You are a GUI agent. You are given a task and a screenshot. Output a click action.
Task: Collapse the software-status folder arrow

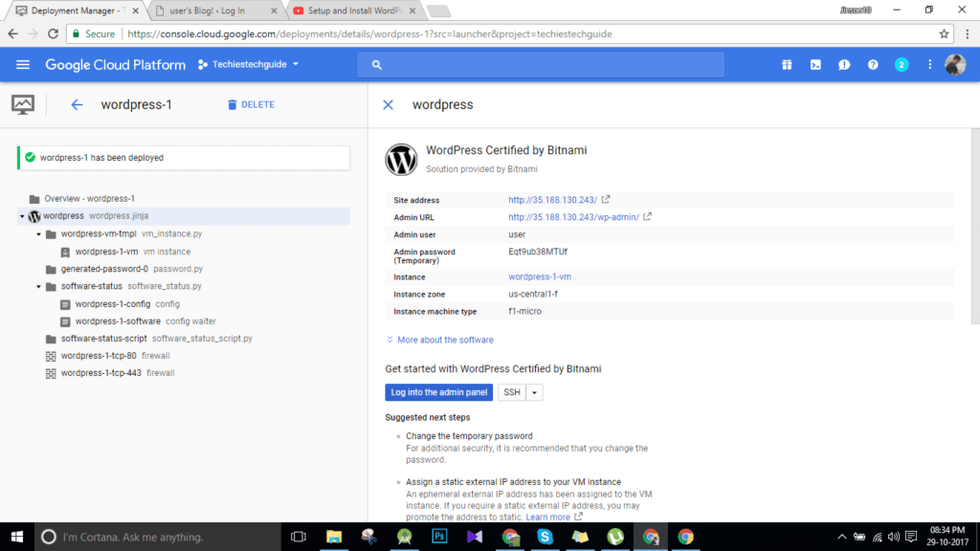[38, 287]
